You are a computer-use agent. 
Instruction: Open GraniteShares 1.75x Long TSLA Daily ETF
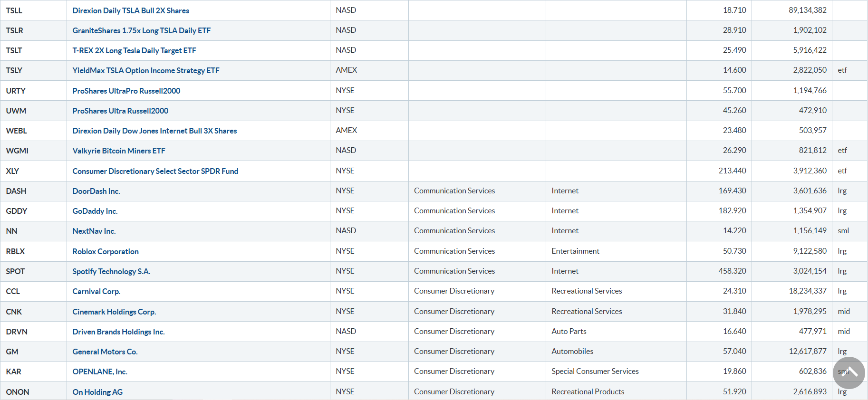[x=141, y=30]
